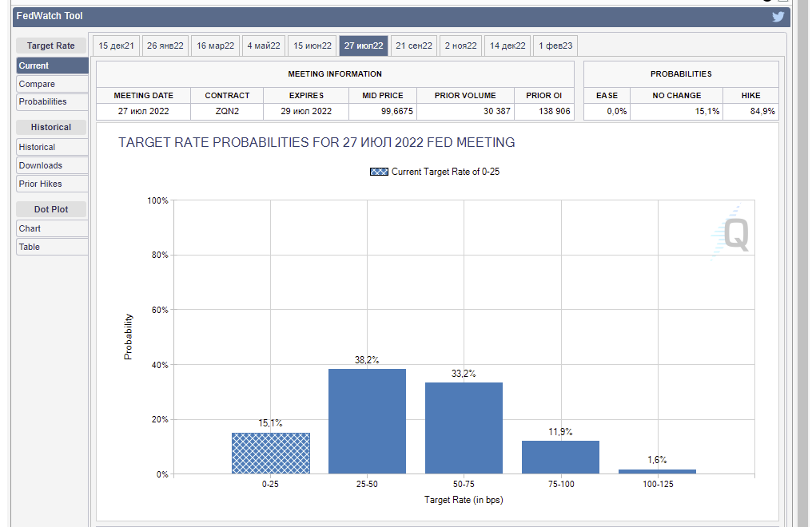
Task: Click the crosshatch legend swatch icon
Action: click(x=379, y=172)
